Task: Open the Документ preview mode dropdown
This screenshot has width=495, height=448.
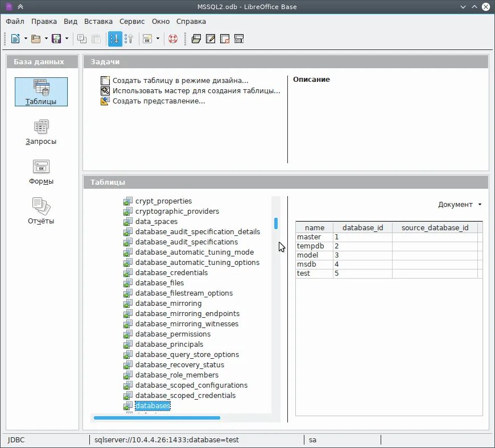Action: pos(460,205)
